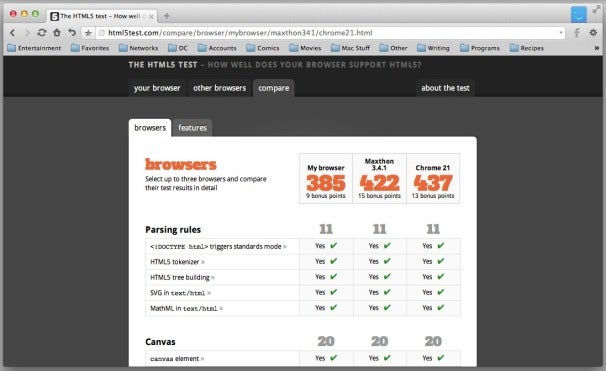606x371 pixels.
Task: Click the '9 bonus points' text
Action: 326,196
